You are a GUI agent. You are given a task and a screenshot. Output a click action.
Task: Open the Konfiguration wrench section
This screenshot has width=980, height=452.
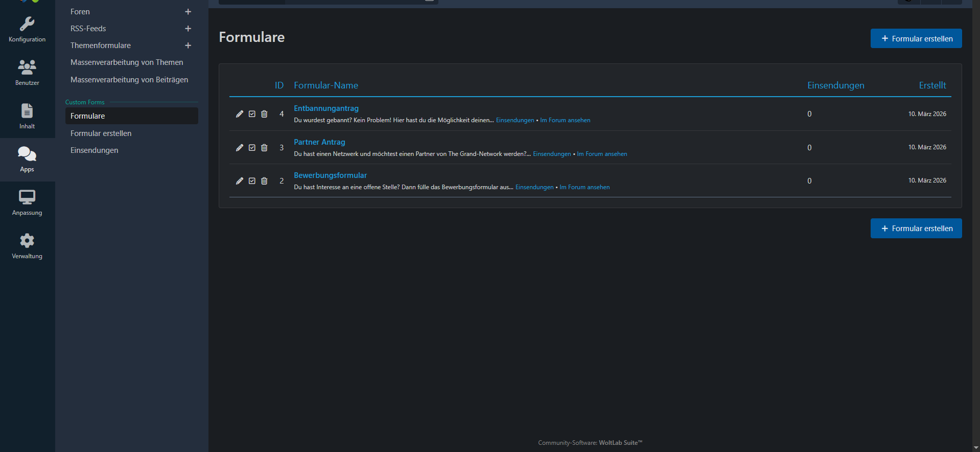(27, 30)
